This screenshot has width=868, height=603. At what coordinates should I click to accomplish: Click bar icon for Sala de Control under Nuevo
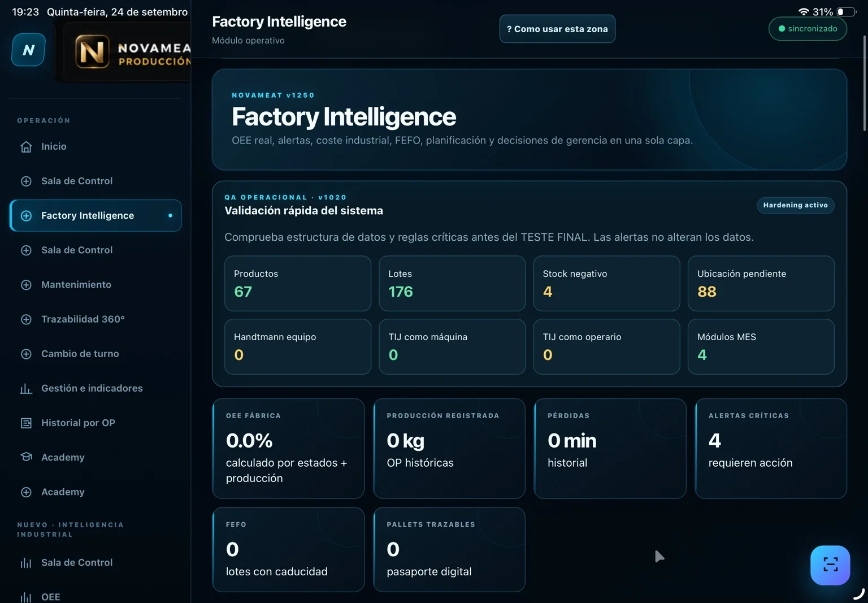pyautogui.click(x=26, y=563)
